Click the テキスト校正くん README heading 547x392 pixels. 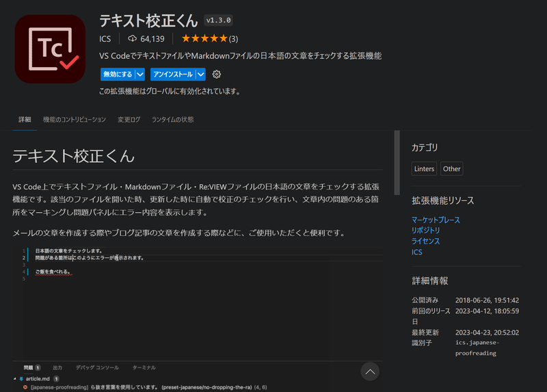(74, 156)
